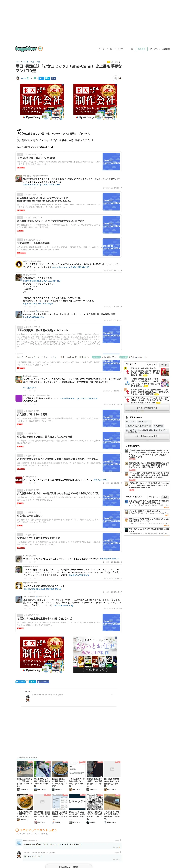Open anond.hatelabo.jp/20241025024316 link
Viewport: 186px width, 868px height.
[x=43, y=589]
